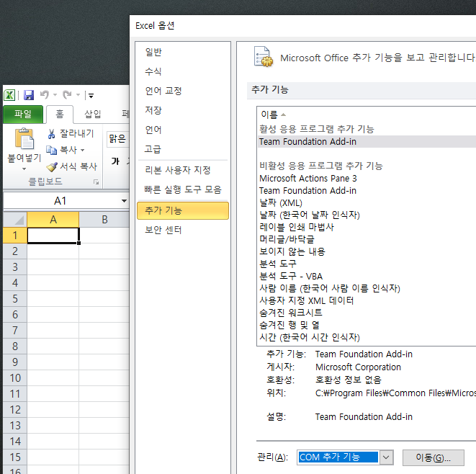Click the Name Box showing A1
The image size is (476, 474).
60,201
